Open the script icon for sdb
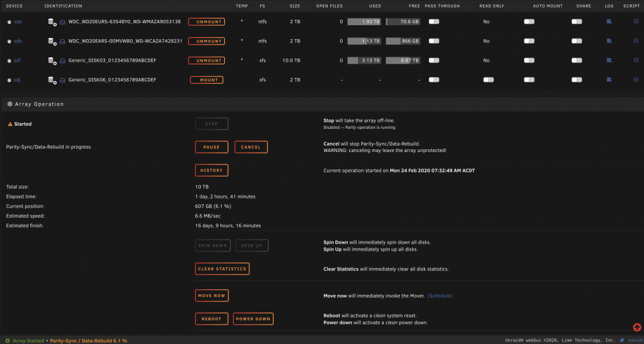The image size is (644, 344). [x=636, y=41]
